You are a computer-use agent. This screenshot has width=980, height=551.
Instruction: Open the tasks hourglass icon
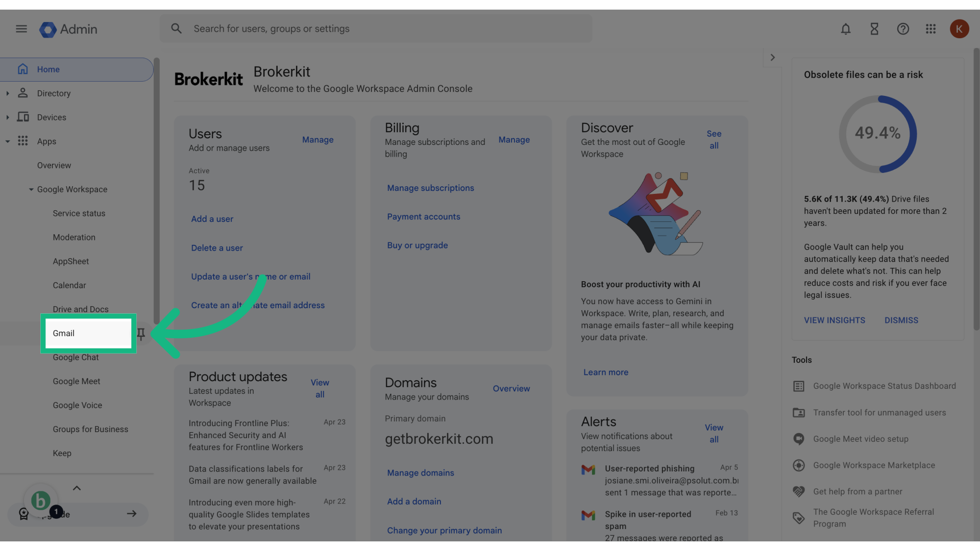[874, 29]
